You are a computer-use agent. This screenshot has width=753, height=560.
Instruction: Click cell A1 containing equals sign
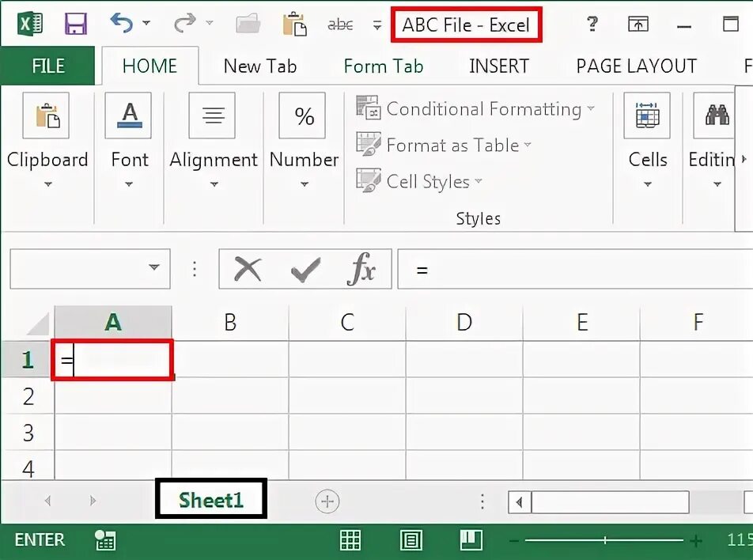112,360
